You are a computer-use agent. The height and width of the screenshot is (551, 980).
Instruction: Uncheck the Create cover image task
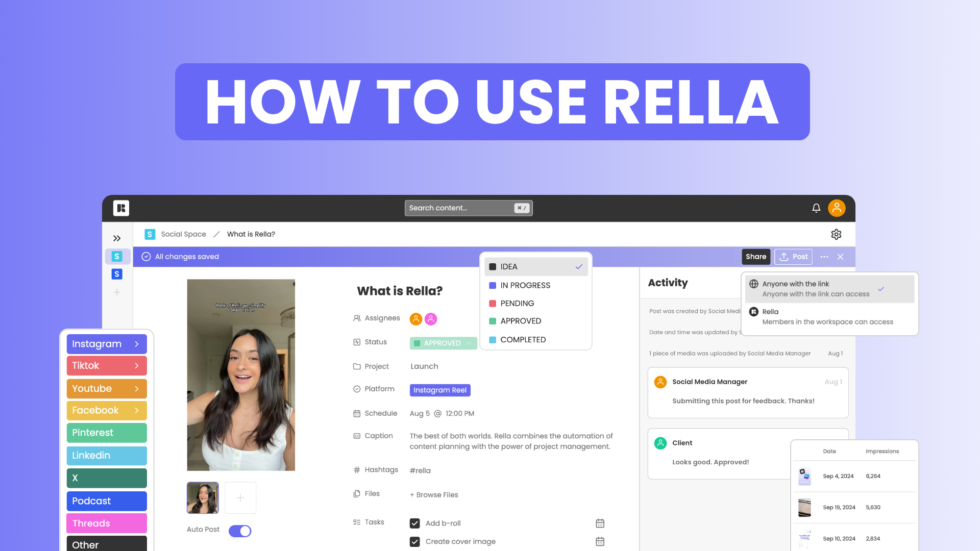click(414, 541)
